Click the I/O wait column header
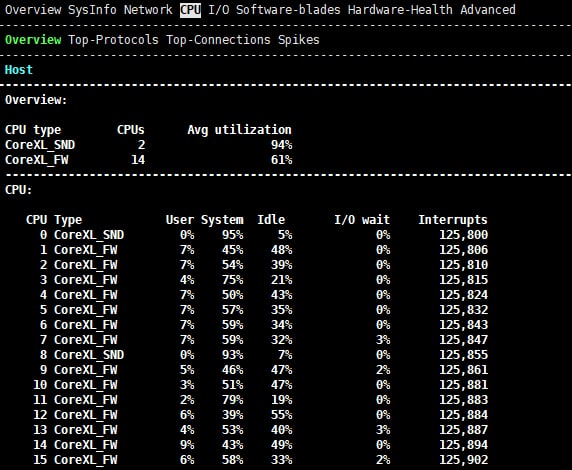The image size is (572, 470). click(x=362, y=220)
